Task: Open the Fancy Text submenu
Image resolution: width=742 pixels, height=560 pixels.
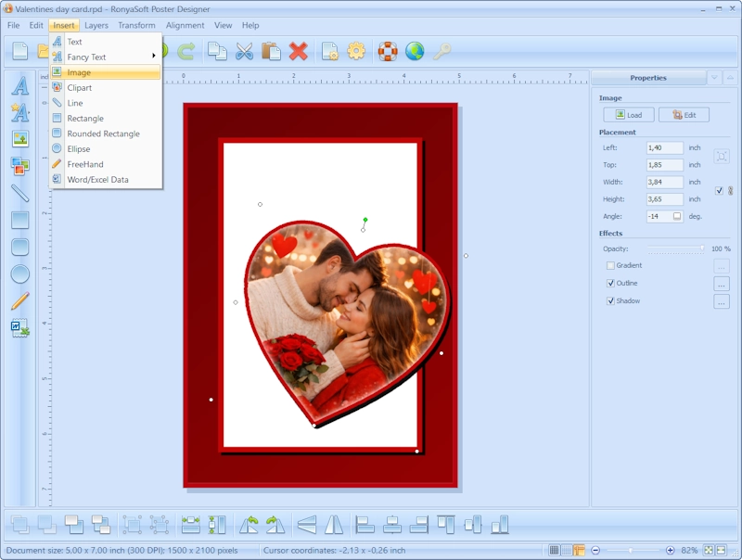Action: (x=105, y=57)
